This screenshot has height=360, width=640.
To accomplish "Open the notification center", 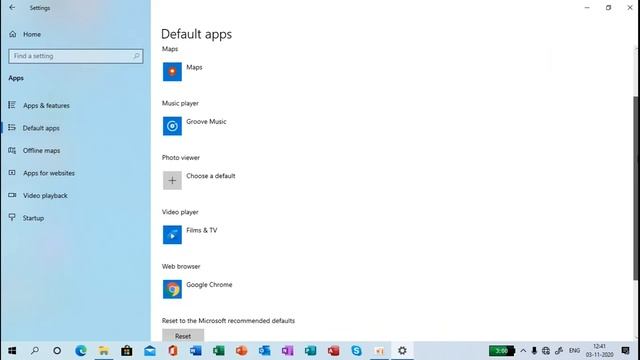I will pos(625,351).
